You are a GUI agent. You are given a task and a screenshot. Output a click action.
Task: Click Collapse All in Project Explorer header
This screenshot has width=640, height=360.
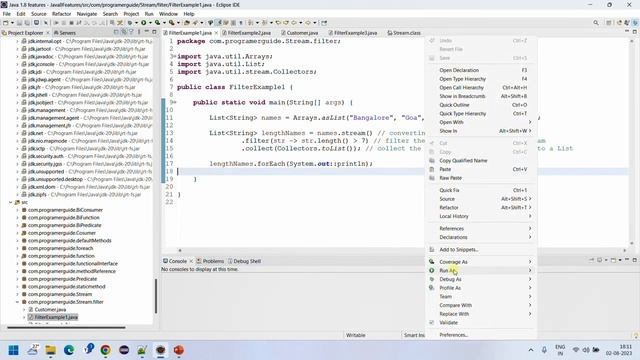pos(116,32)
